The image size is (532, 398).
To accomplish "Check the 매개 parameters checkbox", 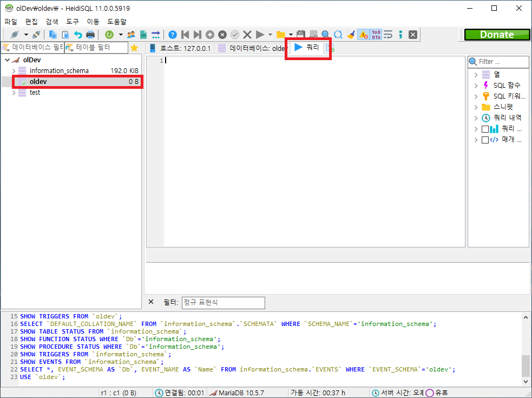I will coord(485,140).
